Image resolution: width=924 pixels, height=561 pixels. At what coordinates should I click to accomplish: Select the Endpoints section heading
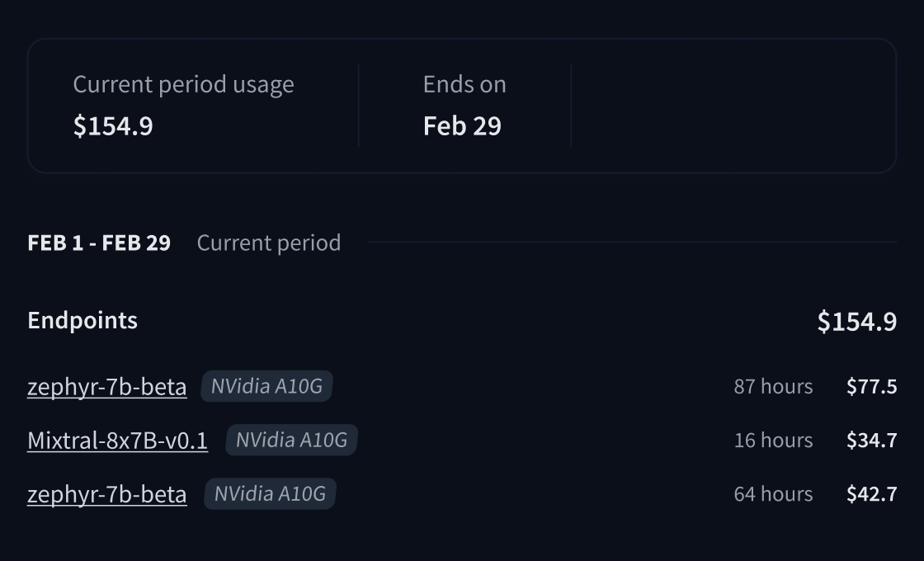[x=82, y=320]
